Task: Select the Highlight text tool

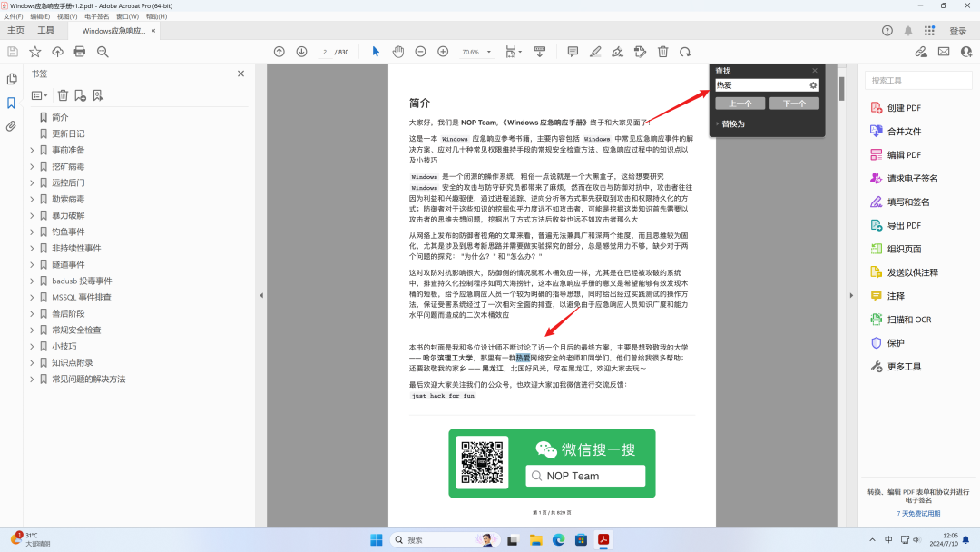Action: tap(597, 52)
